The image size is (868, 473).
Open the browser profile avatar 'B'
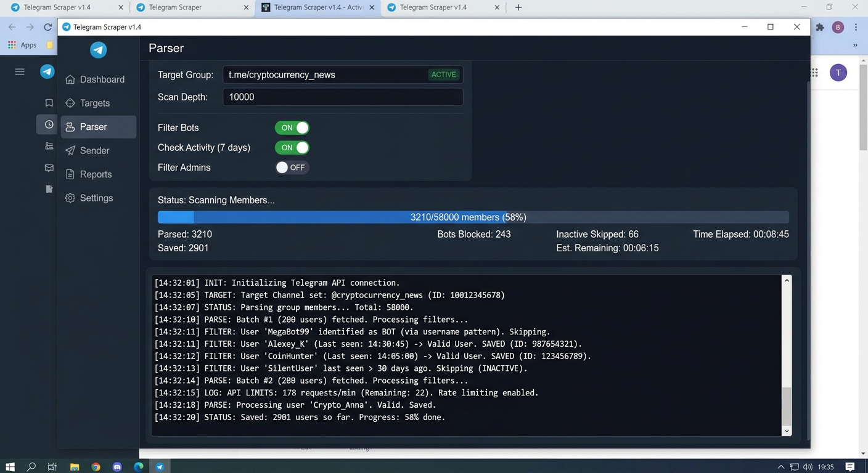click(838, 27)
